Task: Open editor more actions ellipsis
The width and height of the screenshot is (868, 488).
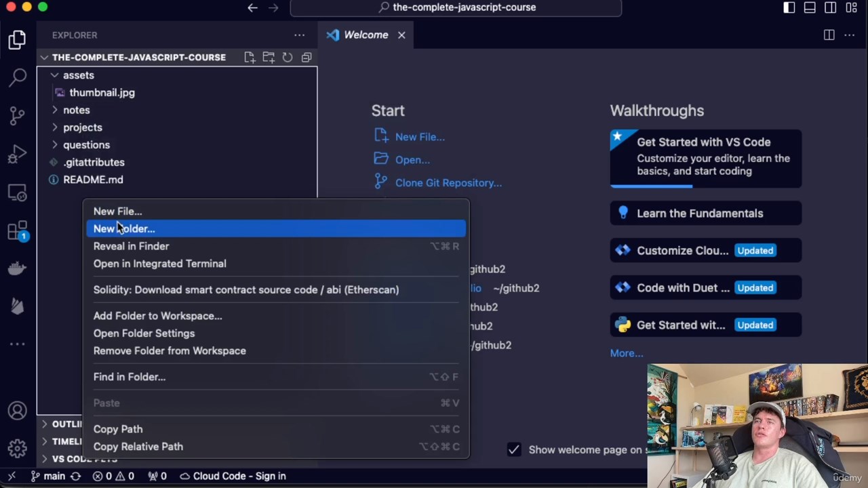Action: (849, 35)
